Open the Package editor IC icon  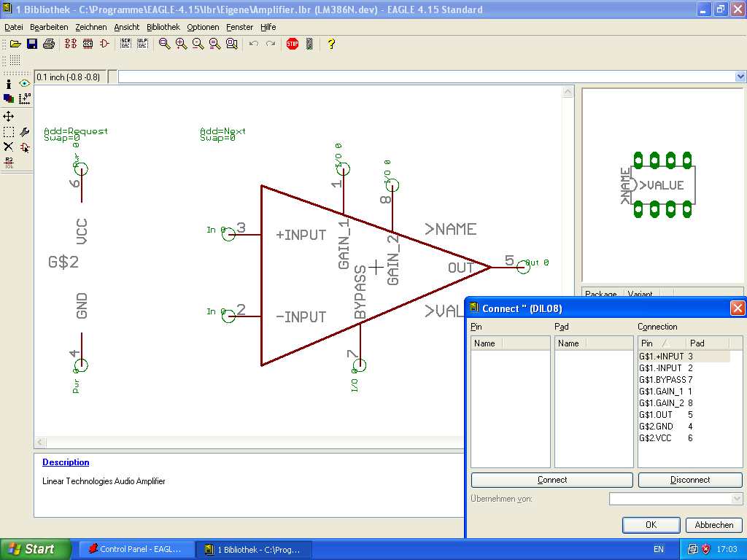(88, 44)
